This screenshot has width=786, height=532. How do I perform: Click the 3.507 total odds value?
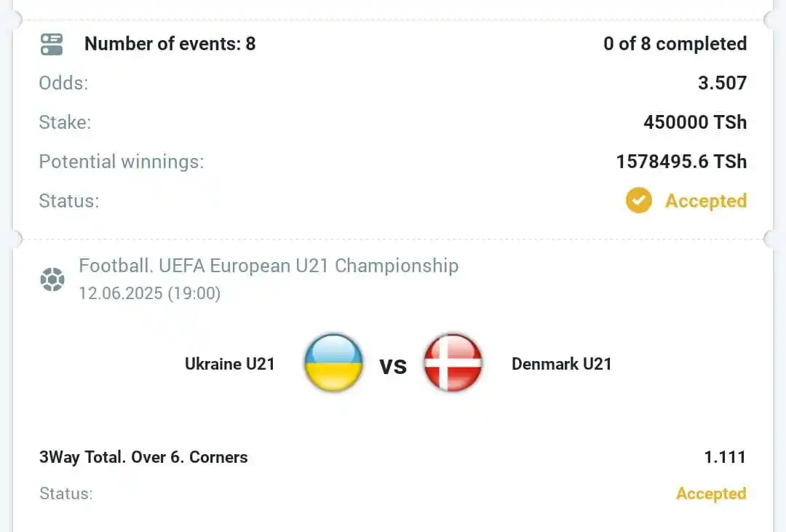click(x=723, y=83)
